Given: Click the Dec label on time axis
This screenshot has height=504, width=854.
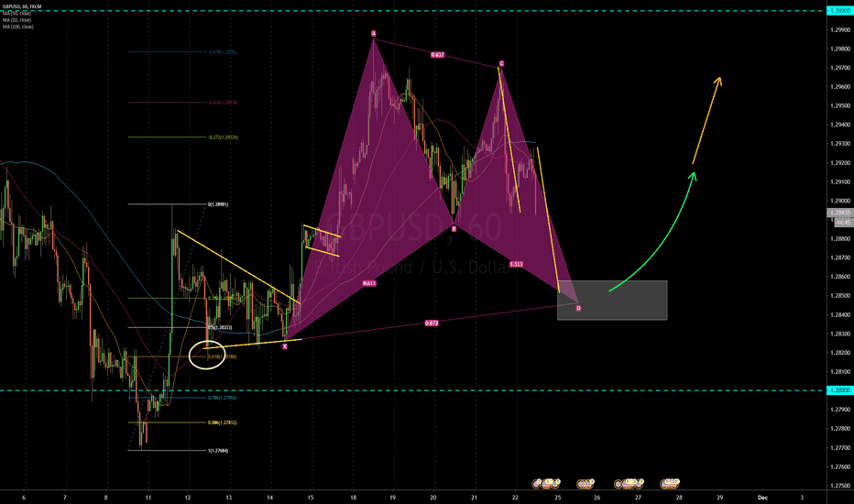Looking at the screenshot, I should point(761,496).
